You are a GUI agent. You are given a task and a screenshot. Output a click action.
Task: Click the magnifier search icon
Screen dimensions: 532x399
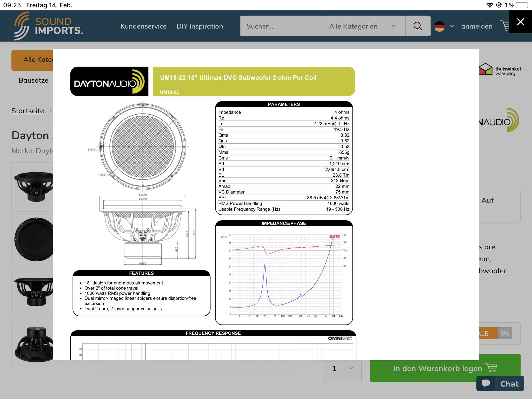point(418,26)
